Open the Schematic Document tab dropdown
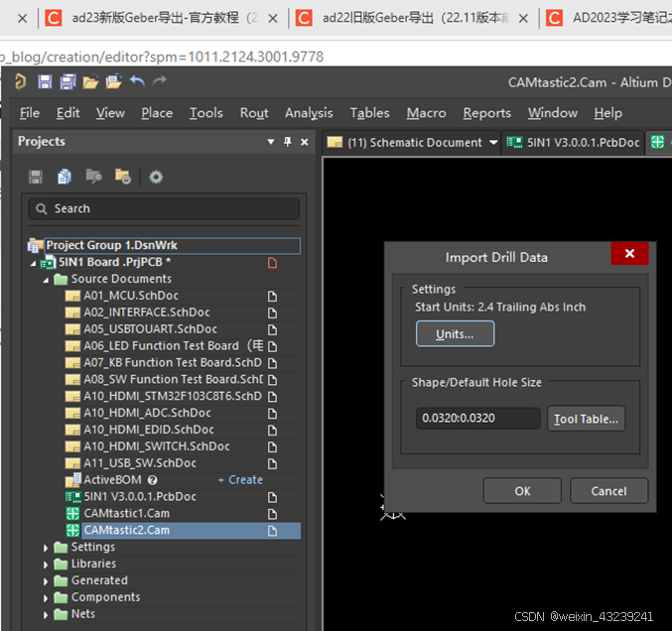 click(493, 142)
